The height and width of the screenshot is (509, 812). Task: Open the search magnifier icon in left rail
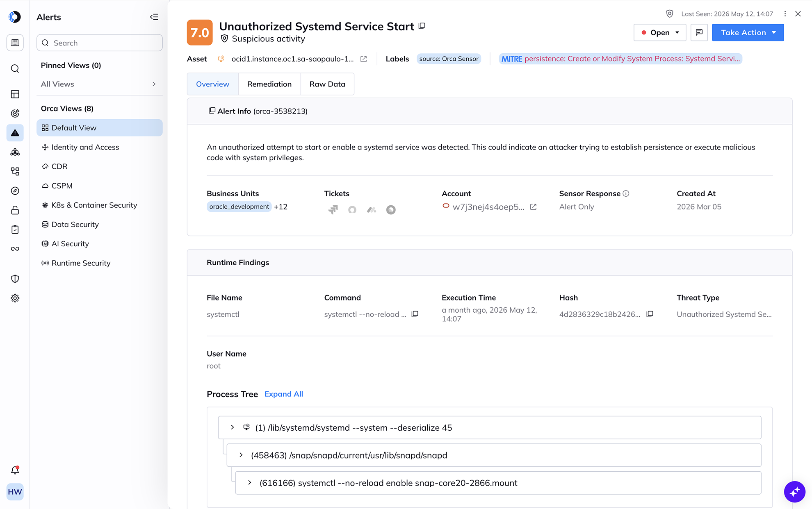[15, 68]
